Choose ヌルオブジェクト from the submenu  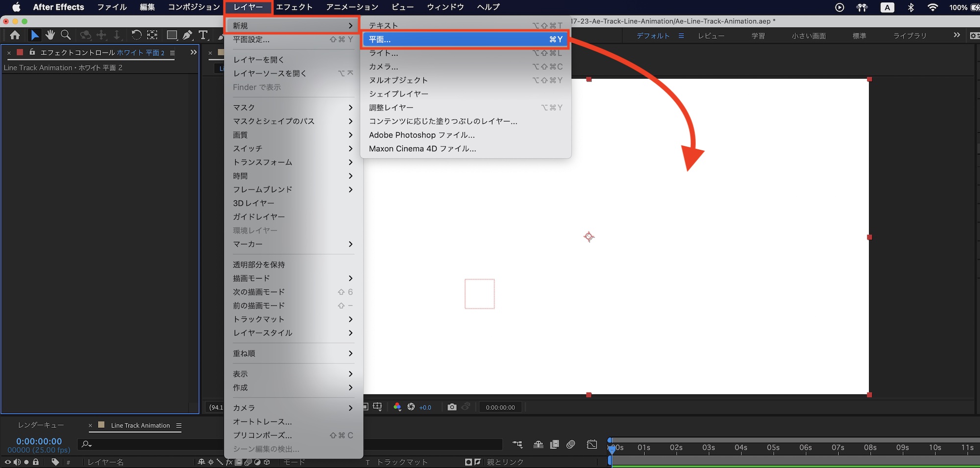point(465,80)
